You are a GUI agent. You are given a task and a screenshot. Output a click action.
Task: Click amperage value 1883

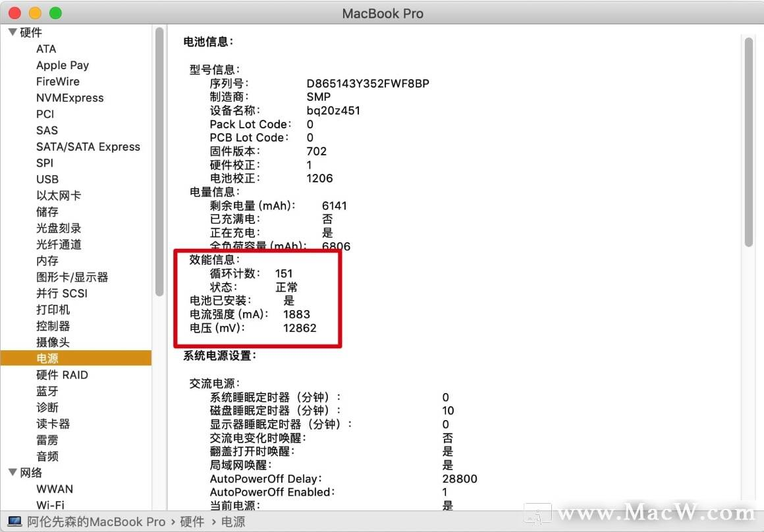[297, 314]
